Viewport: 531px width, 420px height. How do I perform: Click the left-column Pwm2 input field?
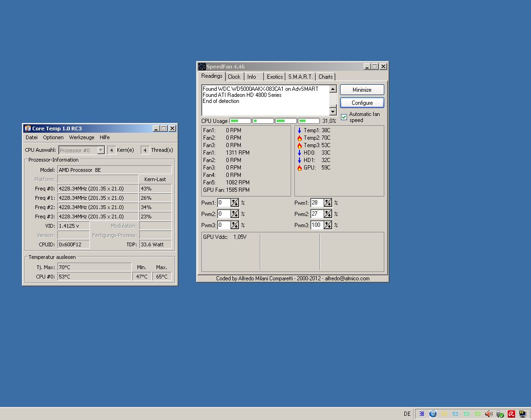[224, 214]
